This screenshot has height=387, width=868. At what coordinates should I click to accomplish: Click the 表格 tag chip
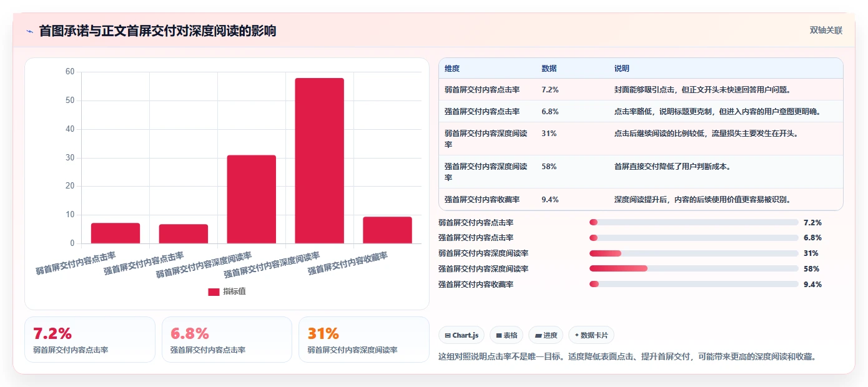coord(506,335)
